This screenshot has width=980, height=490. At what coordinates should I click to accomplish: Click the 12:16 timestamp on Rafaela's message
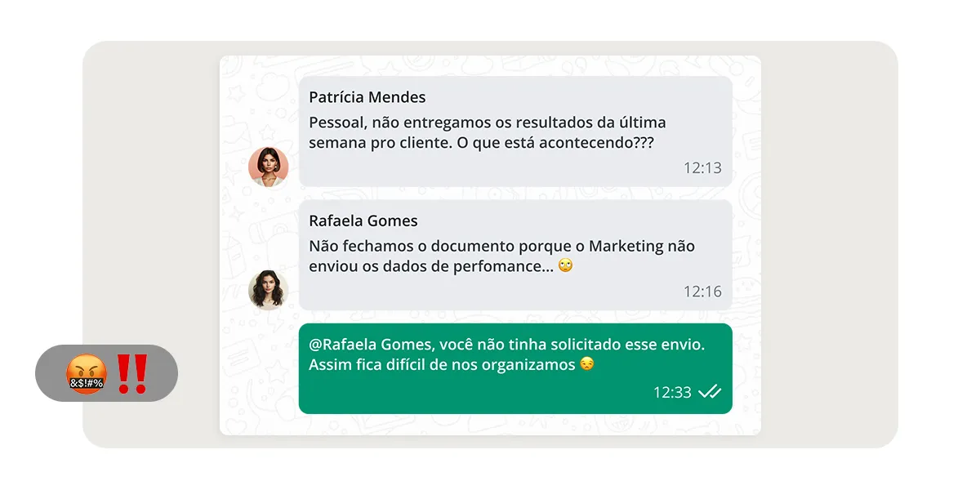702,292
